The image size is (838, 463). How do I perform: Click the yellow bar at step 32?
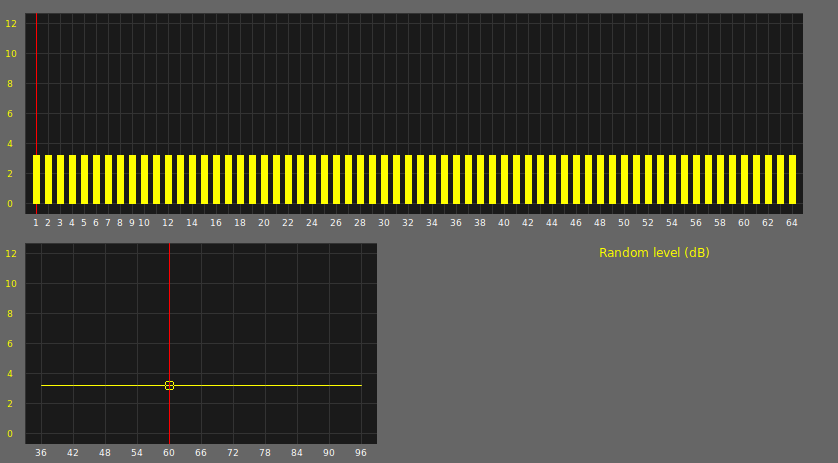(408, 180)
